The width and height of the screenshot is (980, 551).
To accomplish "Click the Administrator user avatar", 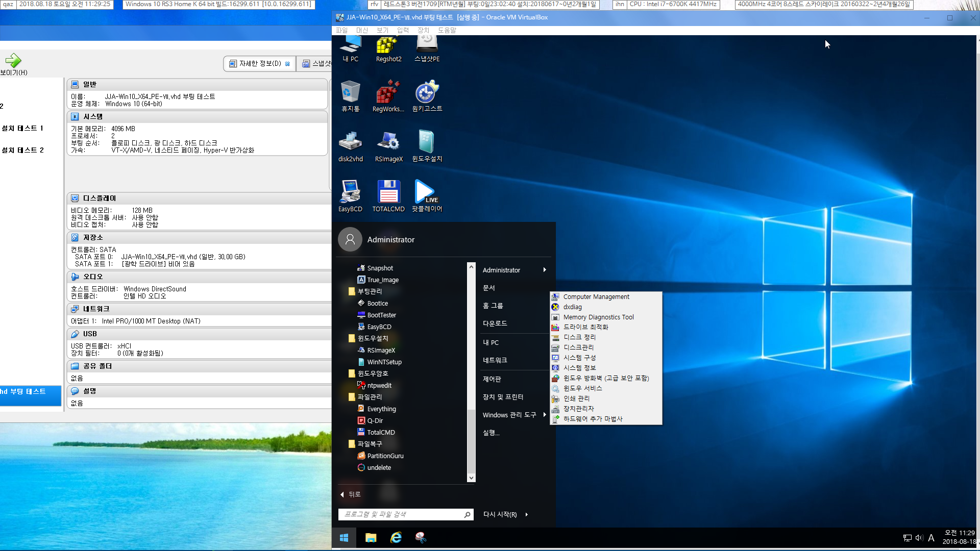I will click(350, 239).
